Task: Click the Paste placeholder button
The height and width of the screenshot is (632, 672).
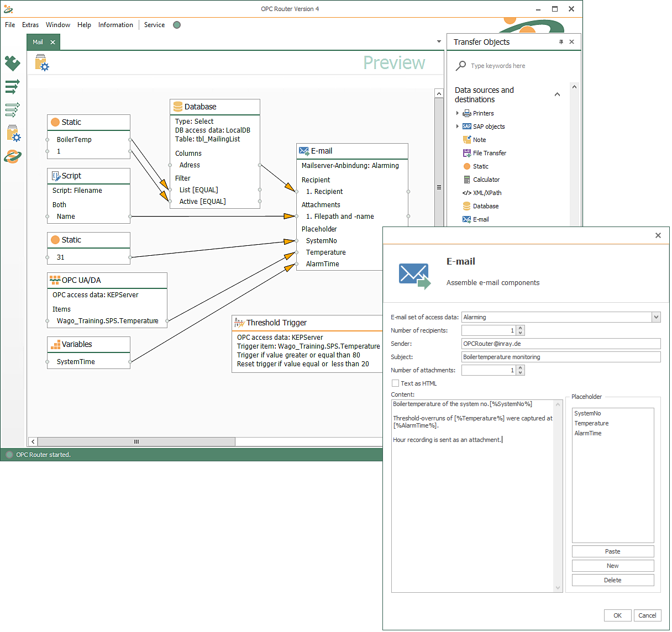Action: tap(612, 551)
